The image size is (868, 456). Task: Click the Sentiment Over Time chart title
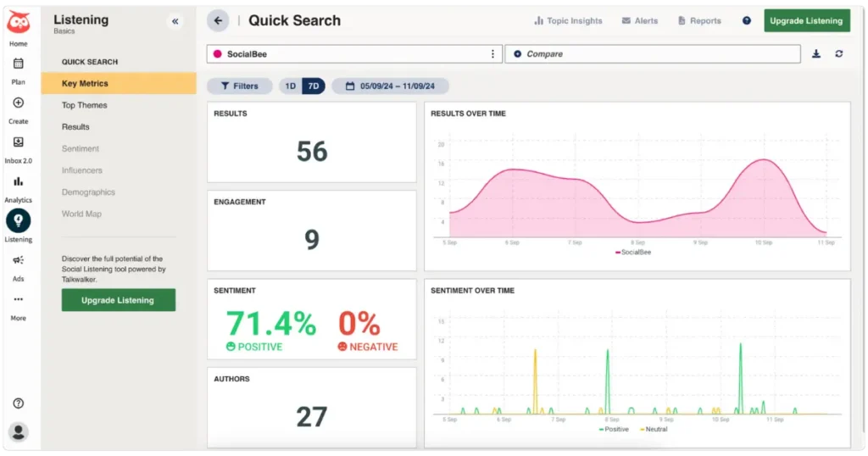coord(473,291)
